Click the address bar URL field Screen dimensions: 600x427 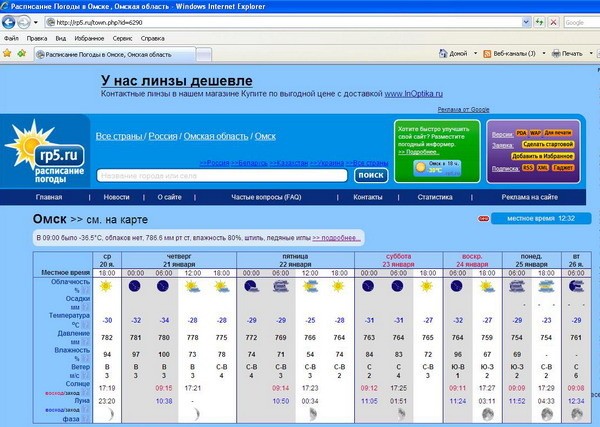283,23
